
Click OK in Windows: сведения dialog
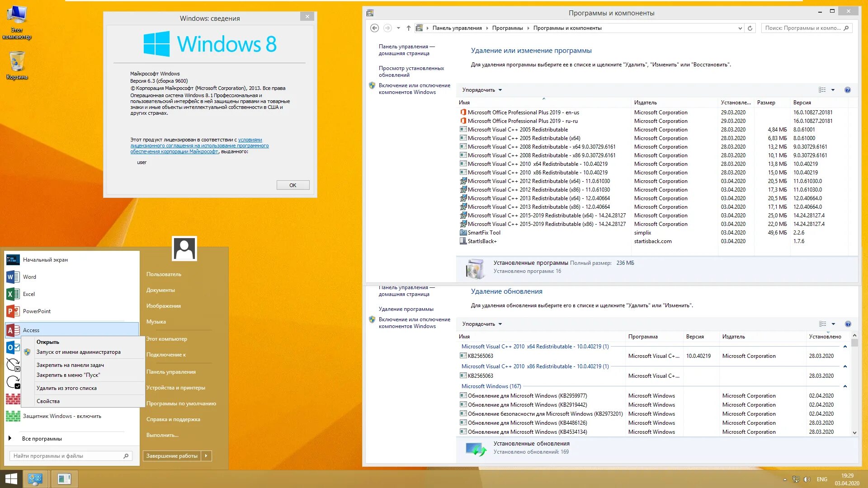293,185
